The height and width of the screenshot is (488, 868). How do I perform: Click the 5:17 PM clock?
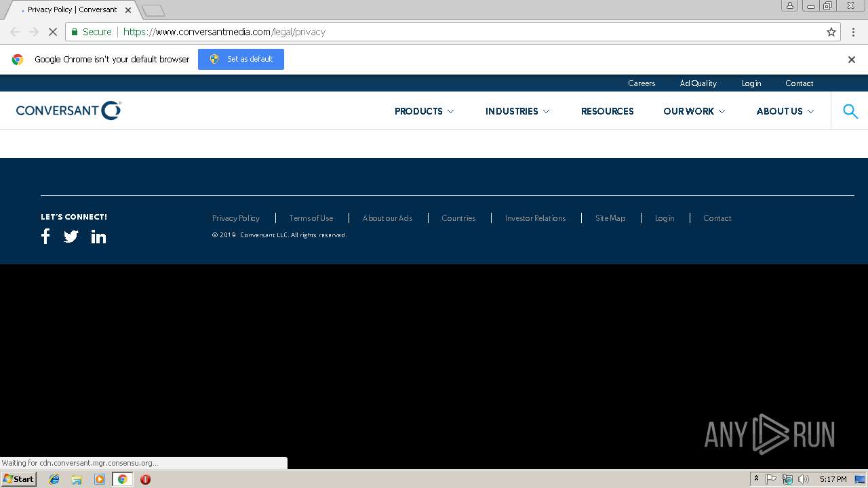[833, 479]
